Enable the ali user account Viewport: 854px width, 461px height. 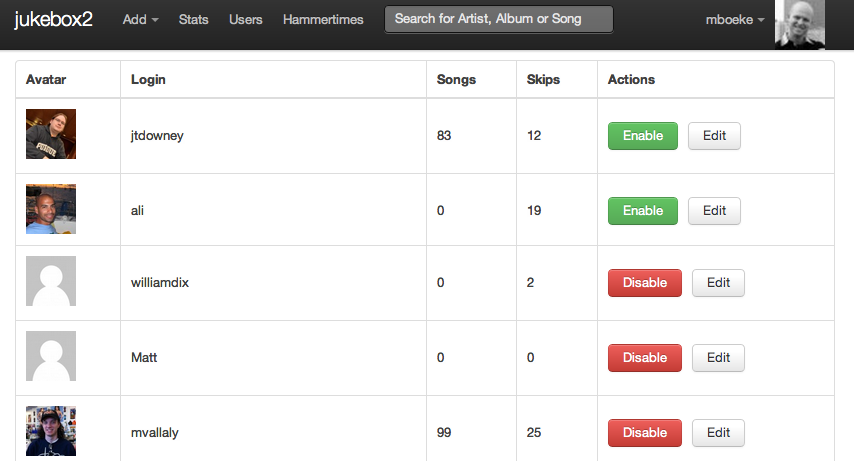643,211
